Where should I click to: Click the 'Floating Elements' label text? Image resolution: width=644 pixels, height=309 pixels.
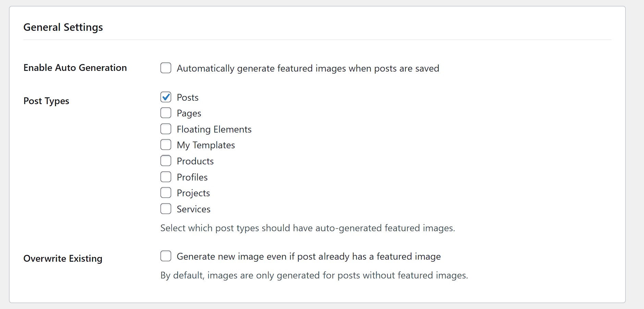[x=214, y=129]
